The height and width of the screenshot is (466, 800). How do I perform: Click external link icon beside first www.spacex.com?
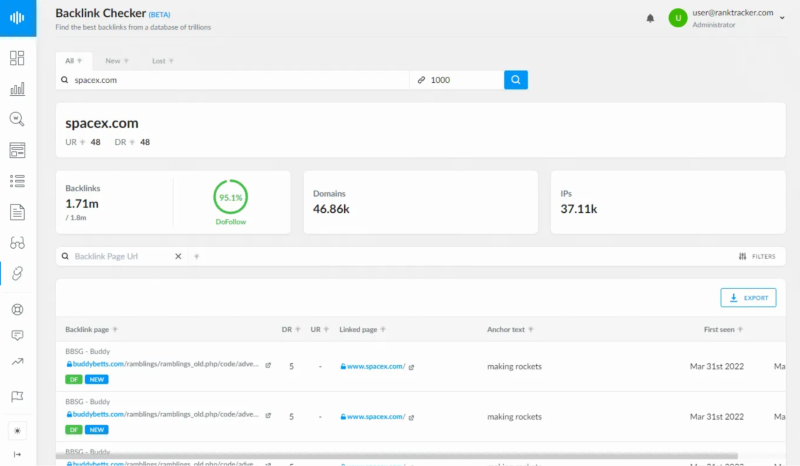(x=411, y=367)
